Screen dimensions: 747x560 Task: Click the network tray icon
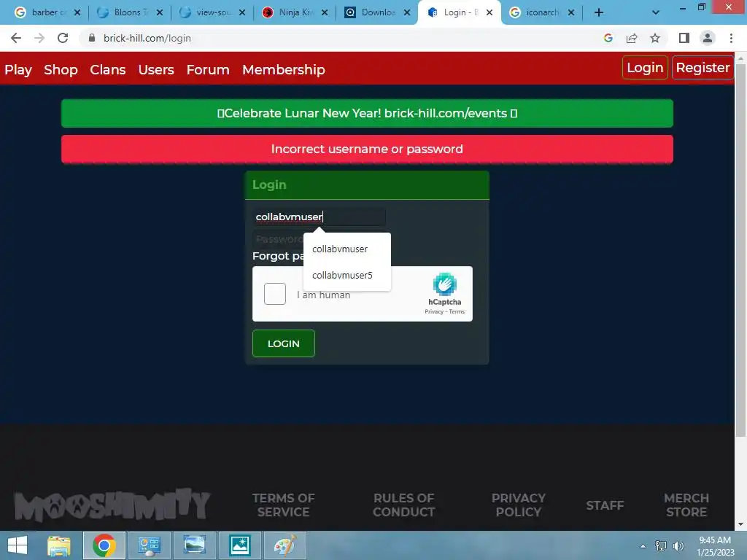(661, 545)
